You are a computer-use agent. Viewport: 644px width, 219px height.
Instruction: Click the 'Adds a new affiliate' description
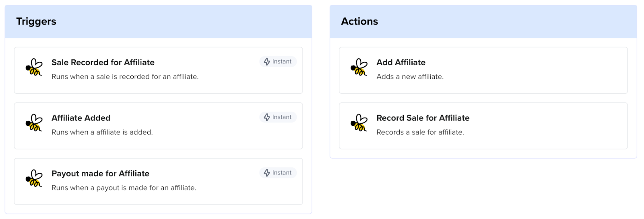410,77
